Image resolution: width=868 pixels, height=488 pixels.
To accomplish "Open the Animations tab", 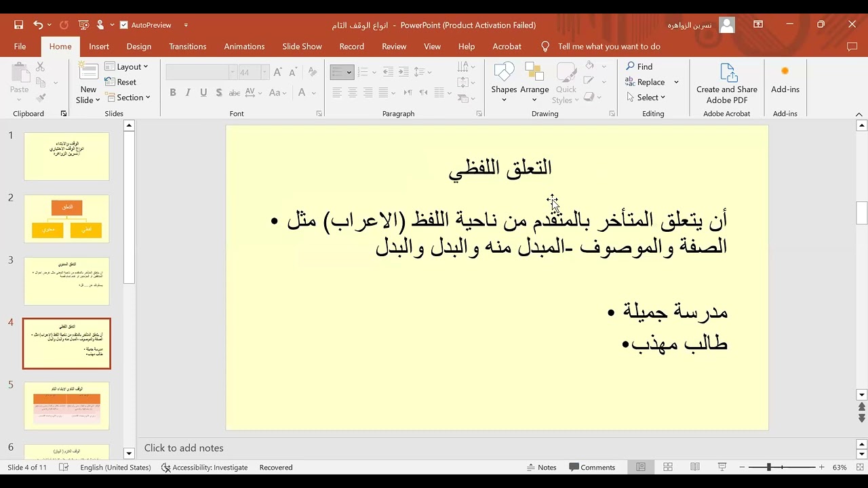I will click(x=244, y=47).
